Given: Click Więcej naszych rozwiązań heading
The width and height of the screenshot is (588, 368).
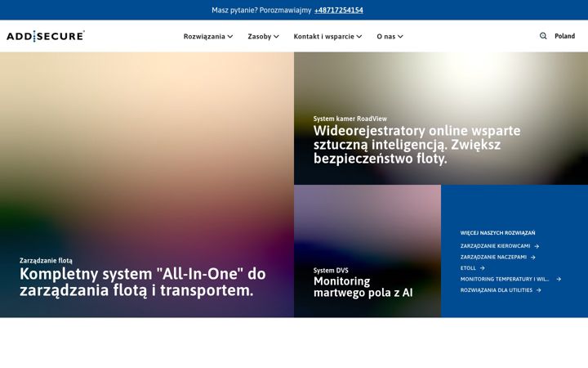Looking at the screenshot, I should click(497, 233).
